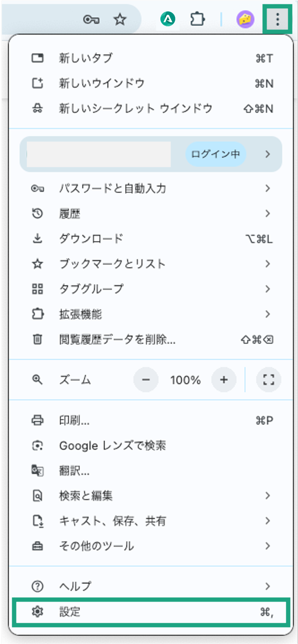Open ダウンロード downloads entry
Image resolution: width=298 pixels, height=644 pixels.
point(151,239)
